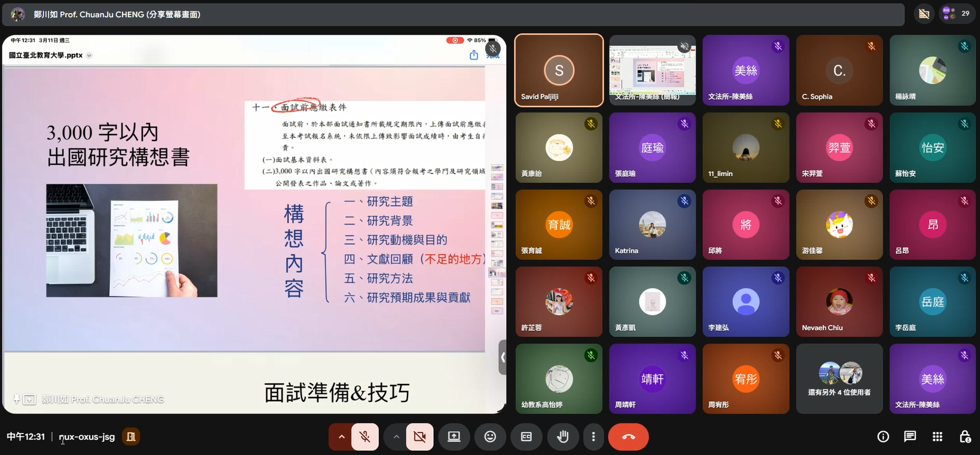Select 李建弘 participant tile
The height and width of the screenshot is (455, 980).
tap(746, 301)
